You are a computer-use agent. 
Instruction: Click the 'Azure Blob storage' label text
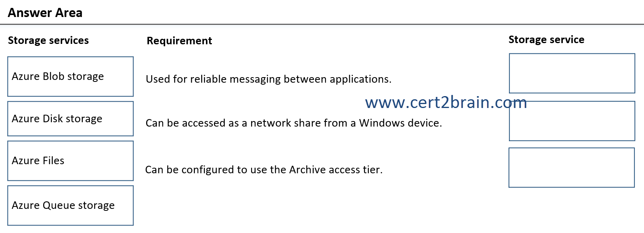click(x=58, y=76)
